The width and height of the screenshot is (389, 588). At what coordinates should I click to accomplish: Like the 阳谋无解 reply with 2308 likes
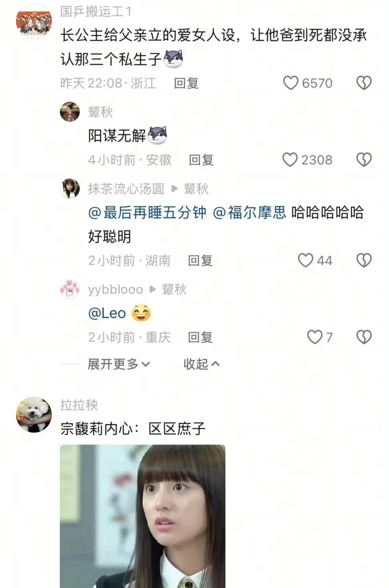pyautogui.click(x=290, y=160)
